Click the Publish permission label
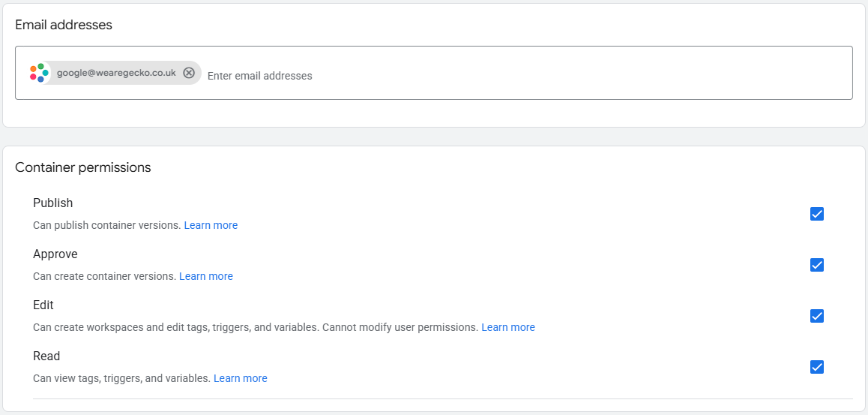 tap(53, 203)
